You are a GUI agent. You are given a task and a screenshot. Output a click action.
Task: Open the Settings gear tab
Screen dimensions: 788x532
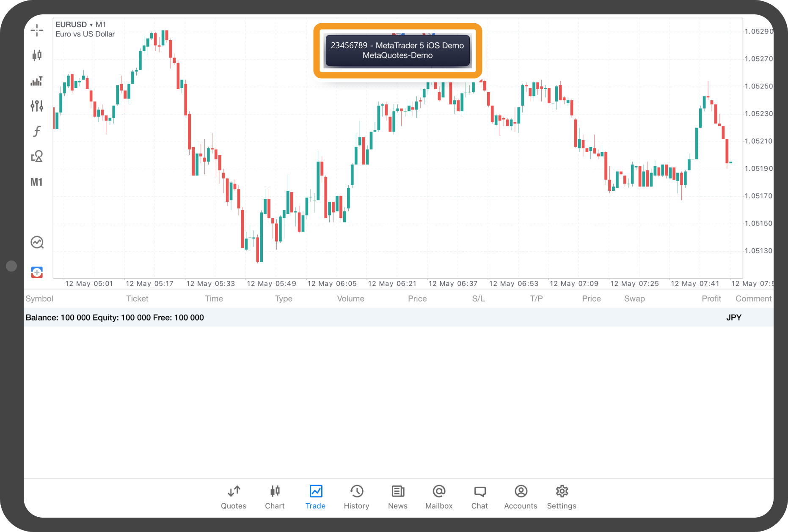click(562, 497)
